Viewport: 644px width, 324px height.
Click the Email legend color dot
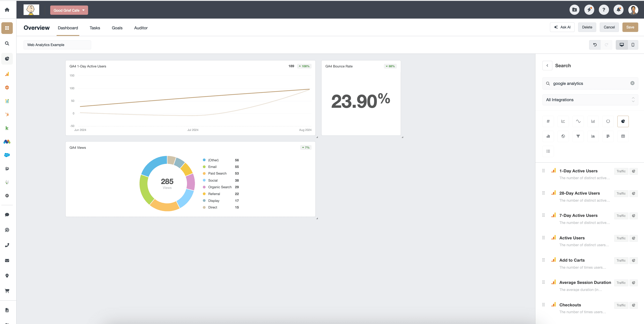[204, 167]
